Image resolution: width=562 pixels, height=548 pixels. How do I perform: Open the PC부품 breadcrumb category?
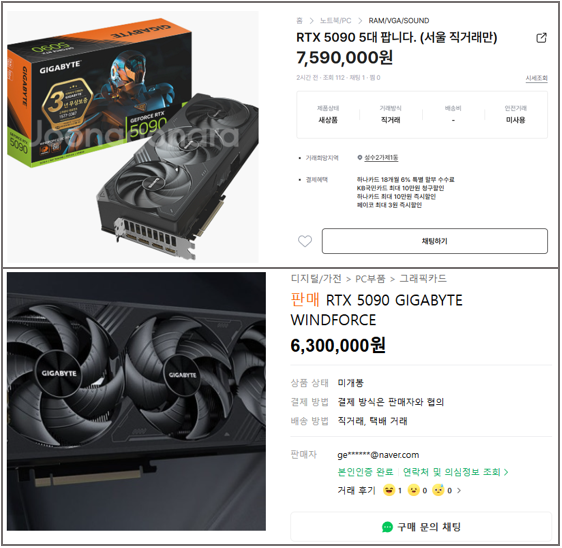(x=370, y=279)
